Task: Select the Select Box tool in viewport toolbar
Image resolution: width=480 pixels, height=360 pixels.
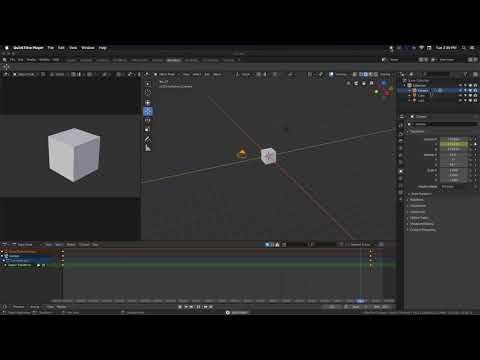Action: click(x=148, y=84)
